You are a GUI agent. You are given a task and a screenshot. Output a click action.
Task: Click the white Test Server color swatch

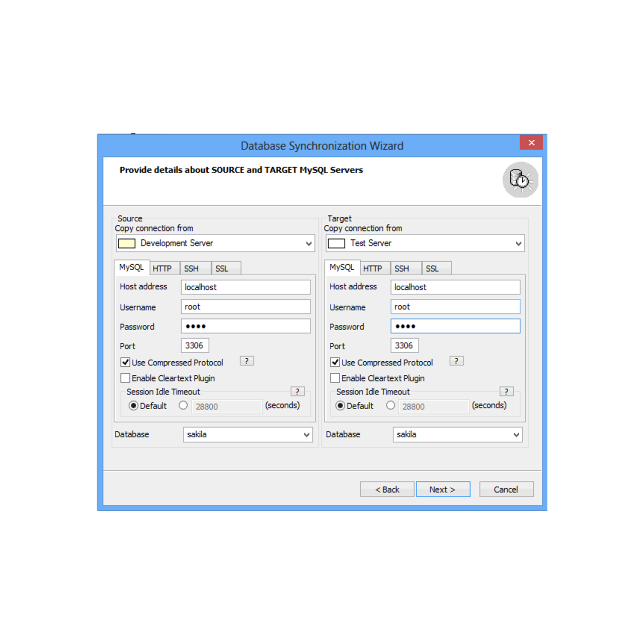click(337, 243)
